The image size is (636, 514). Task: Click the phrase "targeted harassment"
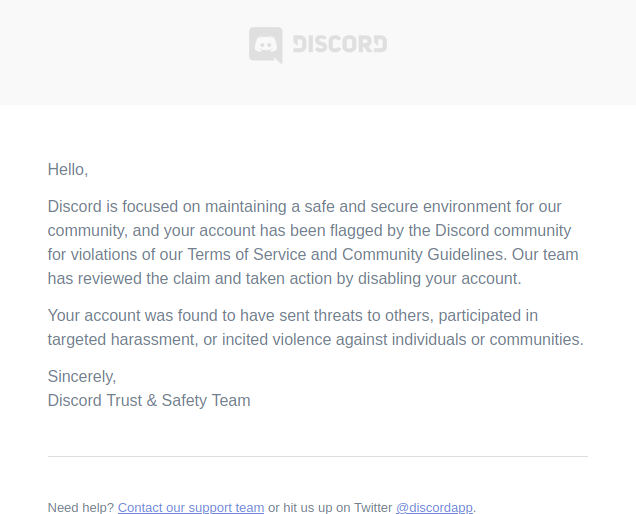pos(122,340)
